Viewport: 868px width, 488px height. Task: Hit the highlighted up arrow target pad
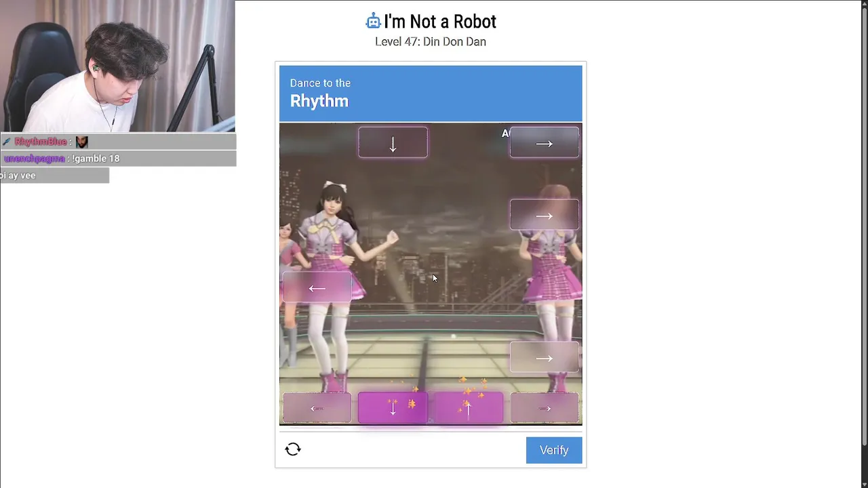[x=468, y=407]
